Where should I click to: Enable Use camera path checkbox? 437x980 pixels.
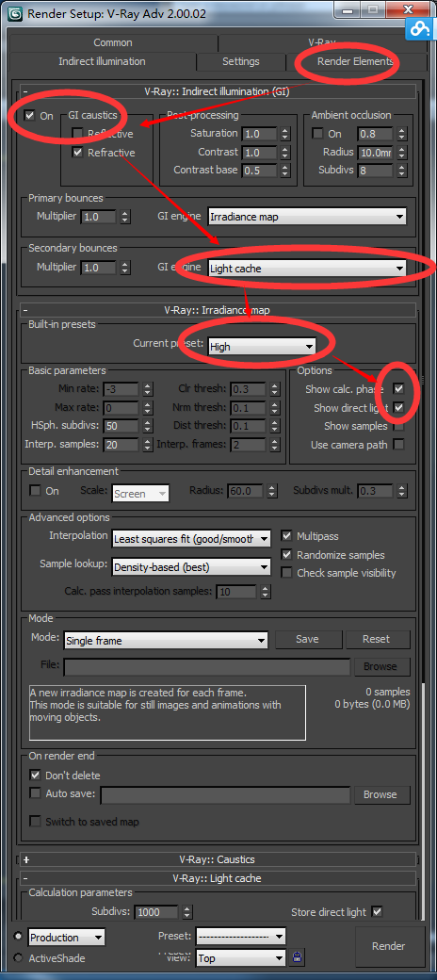(x=398, y=445)
